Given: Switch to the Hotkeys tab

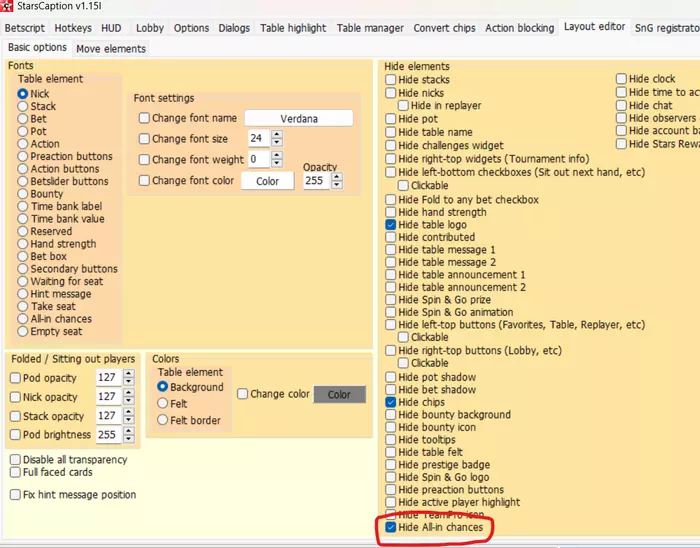Looking at the screenshot, I should pos(73,28).
